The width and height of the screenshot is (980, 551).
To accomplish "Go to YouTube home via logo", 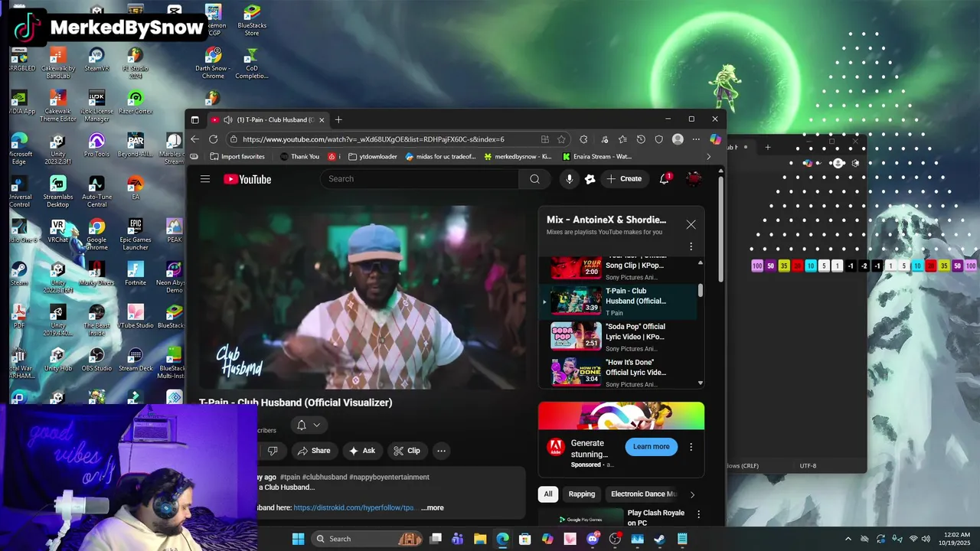I will click(x=247, y=179).
